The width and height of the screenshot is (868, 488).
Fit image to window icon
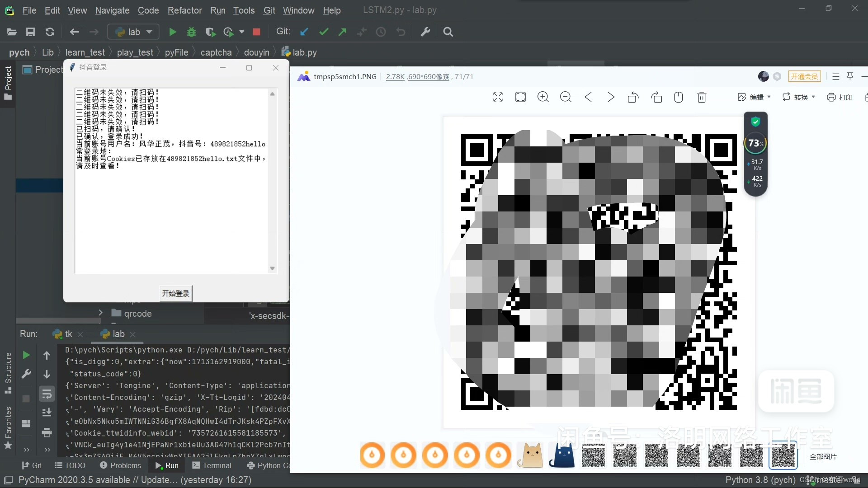pos(520,97)
